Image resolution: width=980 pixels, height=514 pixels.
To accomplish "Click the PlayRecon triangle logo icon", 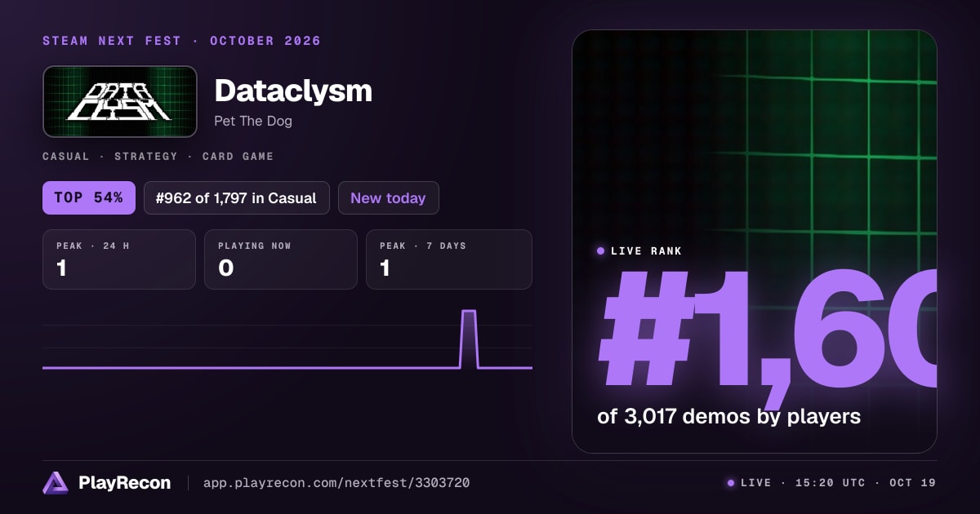I will [56, 483].
